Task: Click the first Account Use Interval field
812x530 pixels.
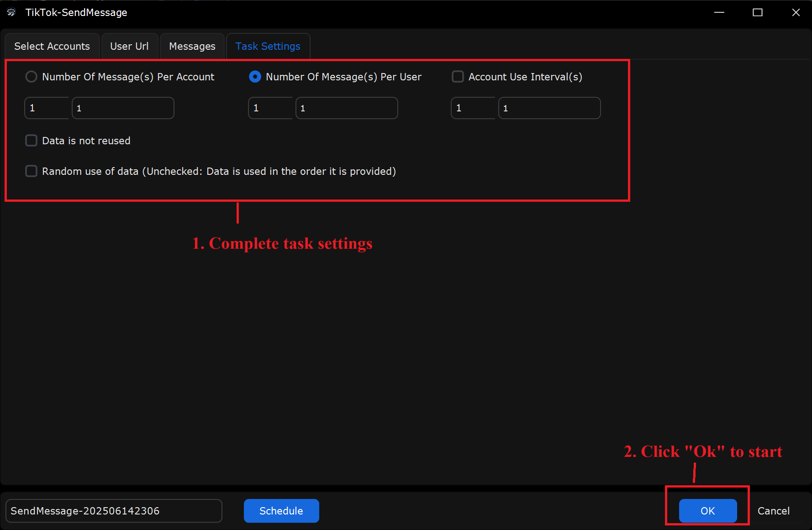Action: click(x=473, y=108)
